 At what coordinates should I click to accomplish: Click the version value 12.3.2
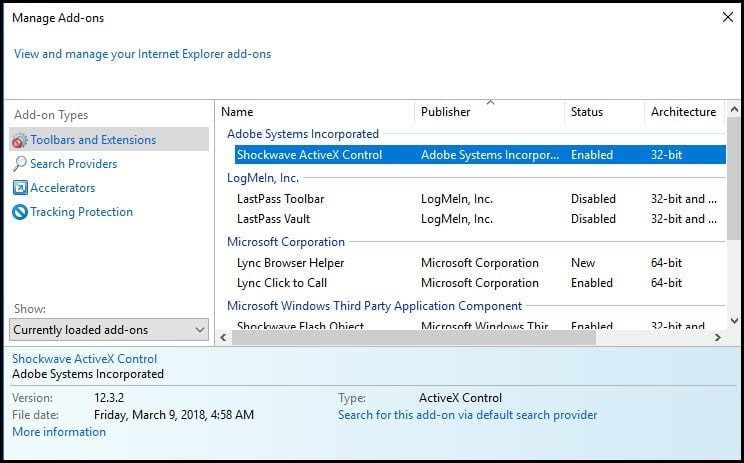pos(109,398)
